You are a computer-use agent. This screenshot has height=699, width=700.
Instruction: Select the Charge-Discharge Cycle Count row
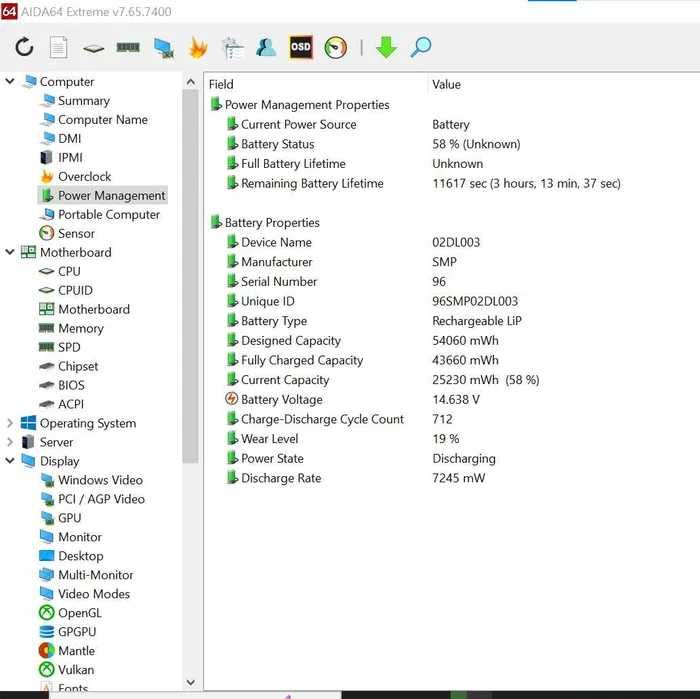pyautogui.click(x=453, y=419)
